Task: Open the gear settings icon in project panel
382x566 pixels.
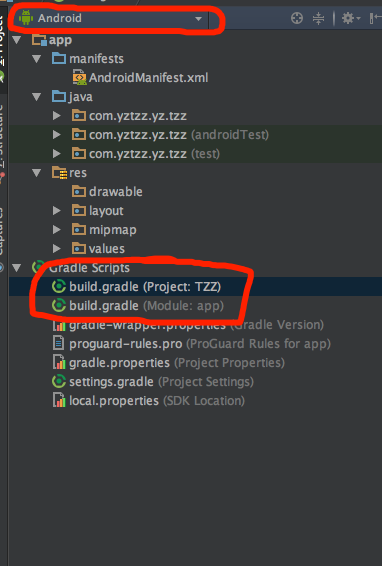Action: 350,18
